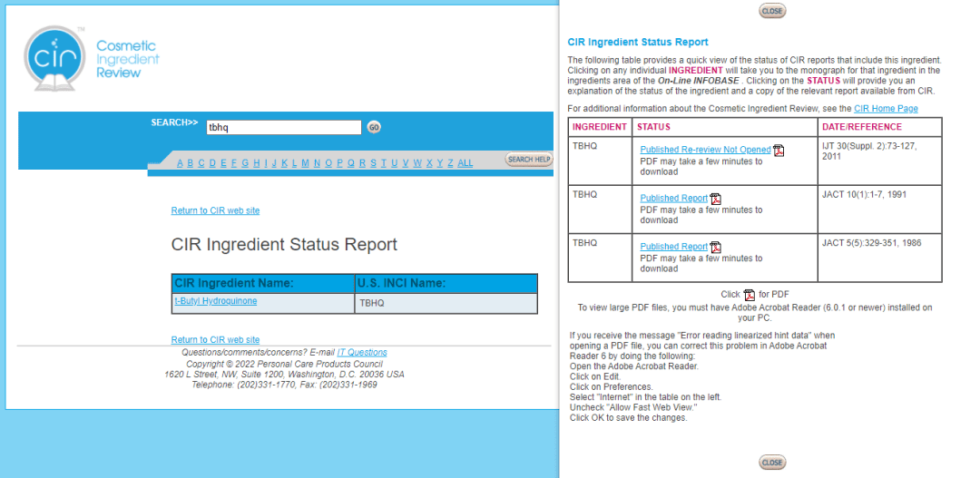Open Published Report link for JACT 1991

(673, 198)
